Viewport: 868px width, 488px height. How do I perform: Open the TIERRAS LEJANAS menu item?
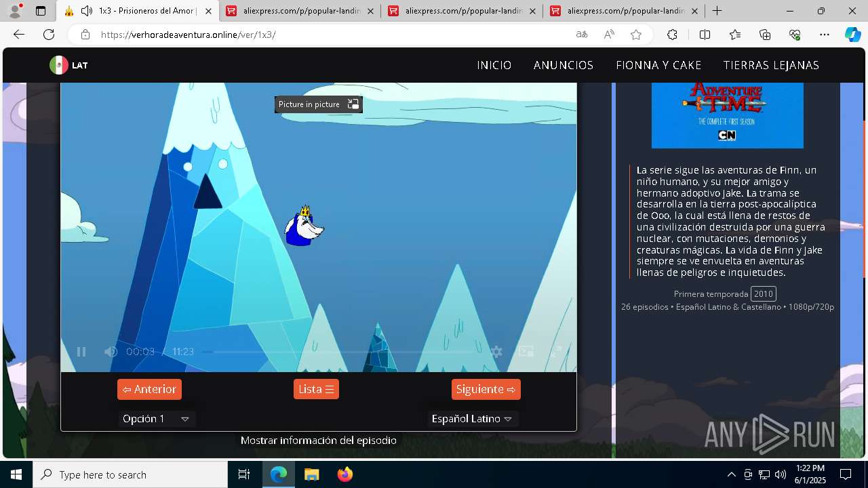(771, 65)
